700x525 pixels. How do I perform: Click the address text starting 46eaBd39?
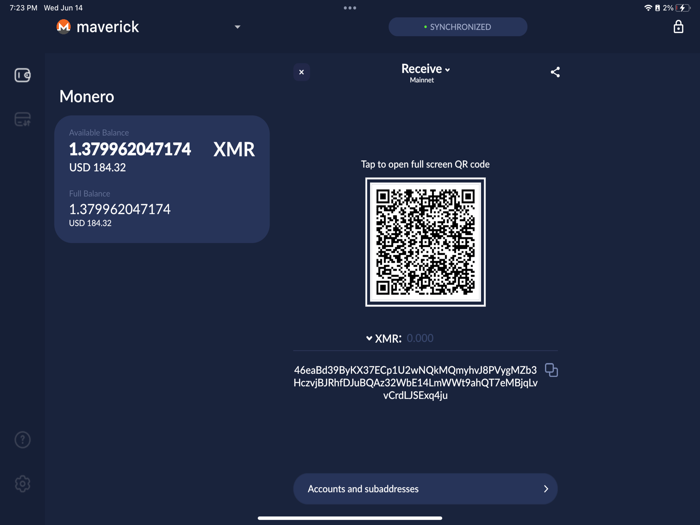pyautogui.click(x=416, y=383)
